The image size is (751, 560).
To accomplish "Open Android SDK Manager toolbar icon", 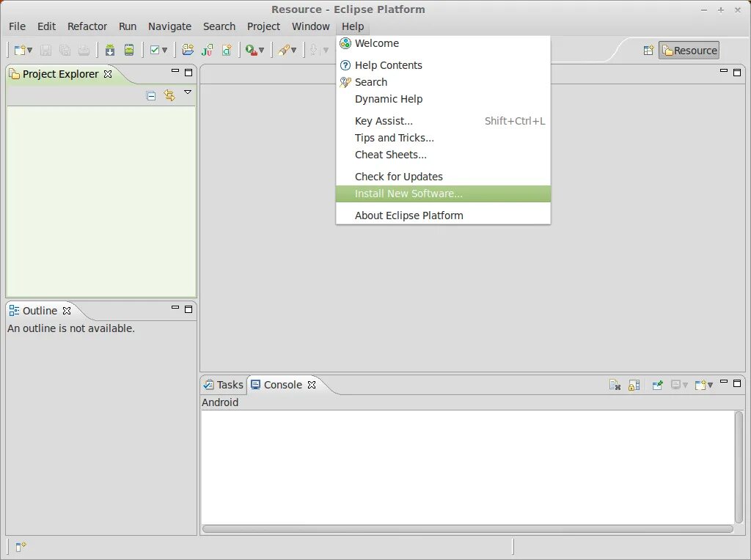I will click(110, 50).
